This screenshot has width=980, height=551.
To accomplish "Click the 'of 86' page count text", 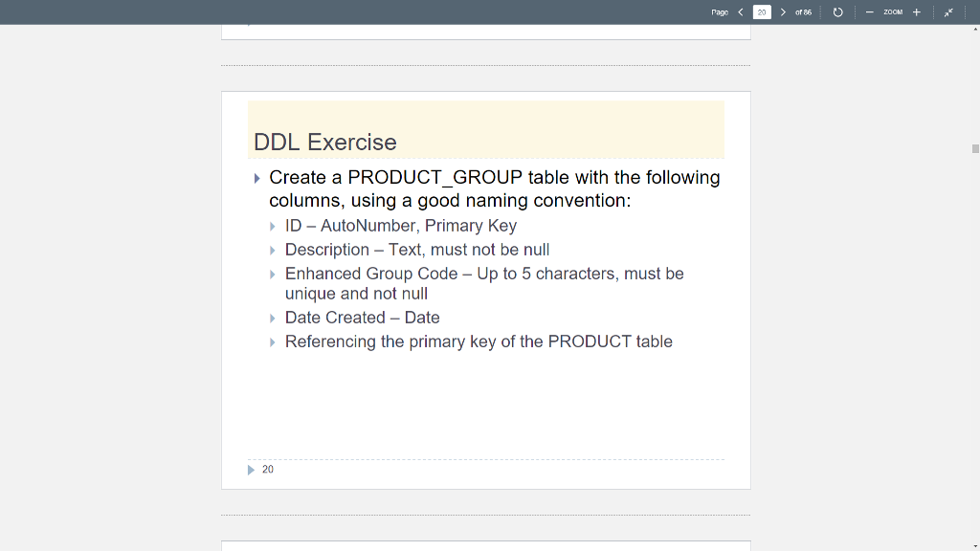I will point(802,12).
